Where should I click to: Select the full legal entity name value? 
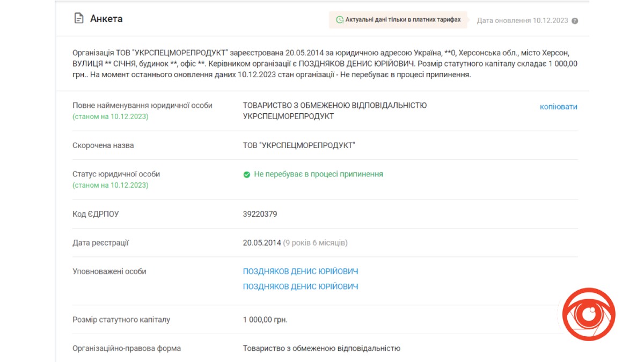(x=334, y=110)
